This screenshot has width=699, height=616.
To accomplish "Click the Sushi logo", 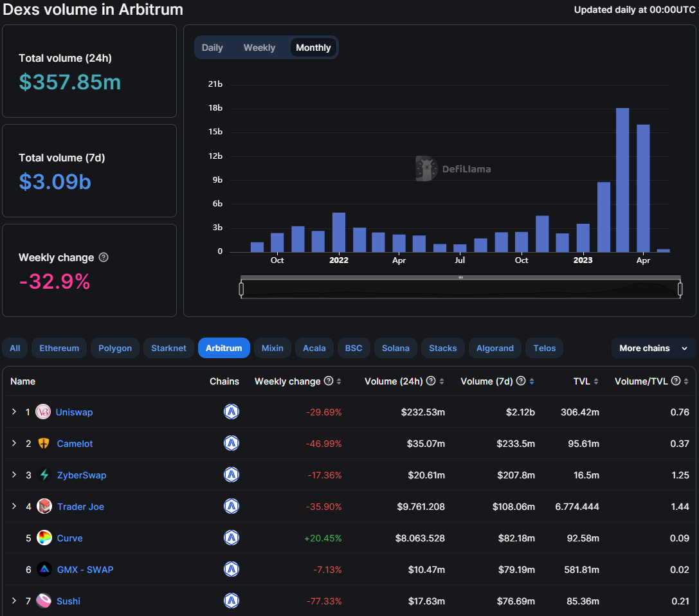I will 44,601.
